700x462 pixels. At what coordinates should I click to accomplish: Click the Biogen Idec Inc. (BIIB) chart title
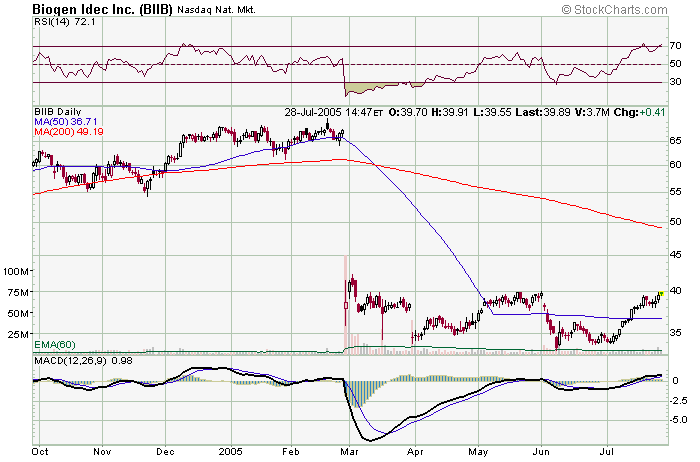[x=102, y=9]
